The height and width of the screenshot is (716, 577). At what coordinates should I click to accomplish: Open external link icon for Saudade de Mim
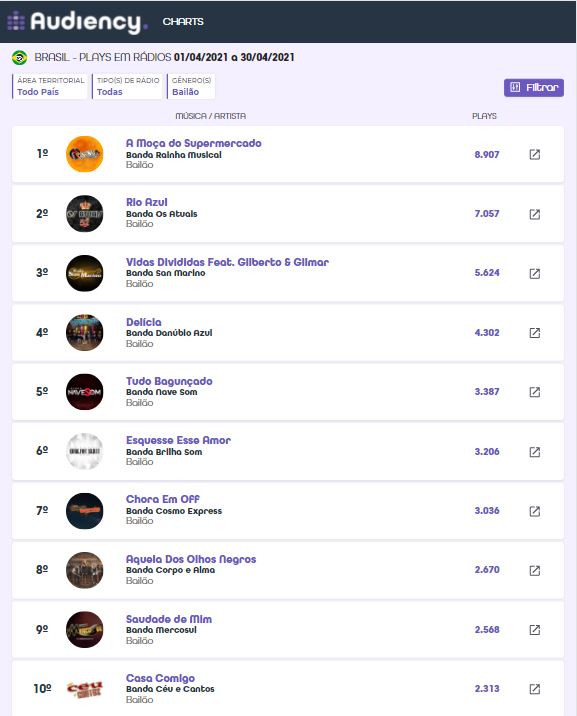[535, 630]
